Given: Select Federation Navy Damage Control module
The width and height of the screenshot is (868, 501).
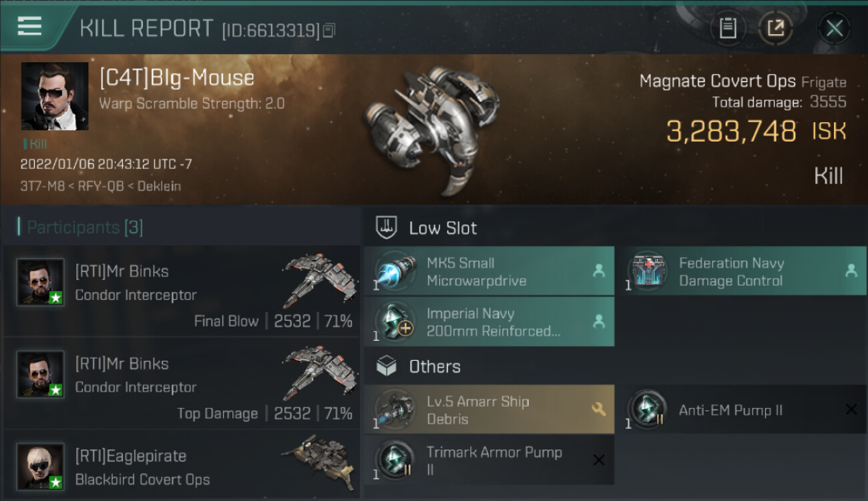Looking at the screenshot, I should click(745, 271).
